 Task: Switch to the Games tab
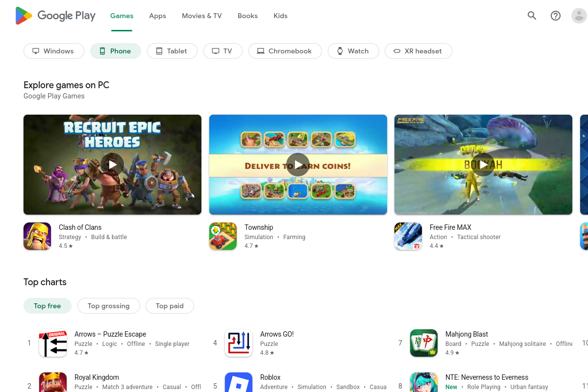(x=122, y=16)
